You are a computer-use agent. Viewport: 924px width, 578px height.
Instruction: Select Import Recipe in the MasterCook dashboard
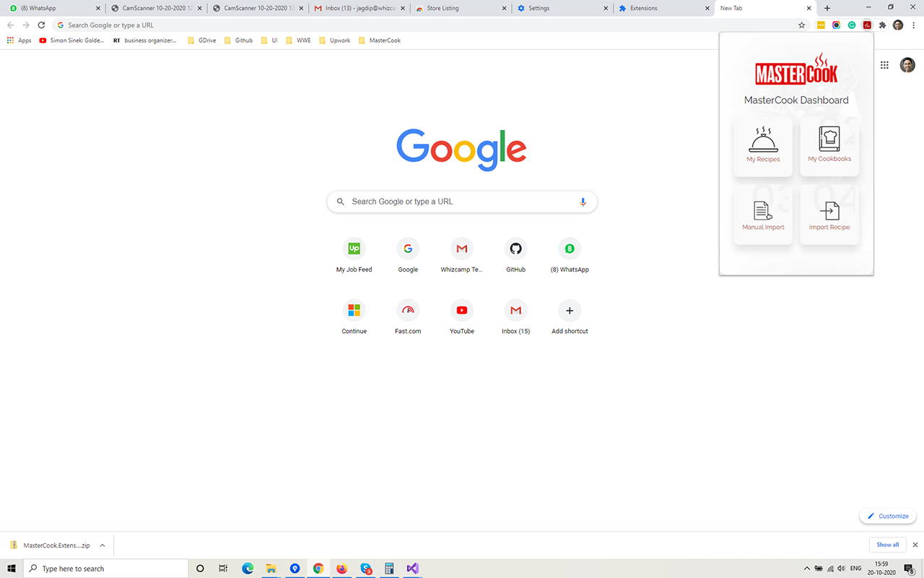point(829,215)
